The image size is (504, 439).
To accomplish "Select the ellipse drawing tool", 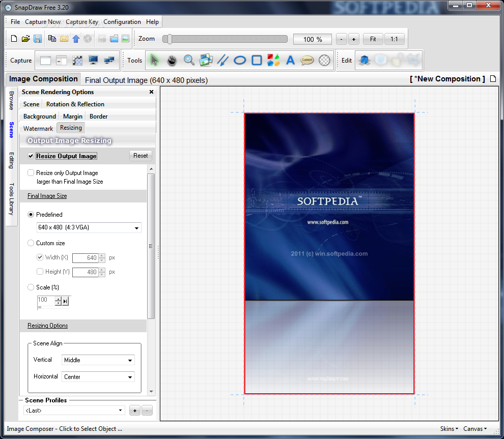I will [x=240, y=60].
